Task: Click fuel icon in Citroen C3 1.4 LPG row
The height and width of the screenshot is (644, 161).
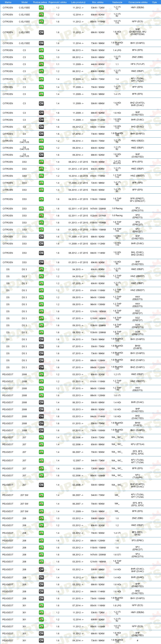Action: tap(41, 50)
